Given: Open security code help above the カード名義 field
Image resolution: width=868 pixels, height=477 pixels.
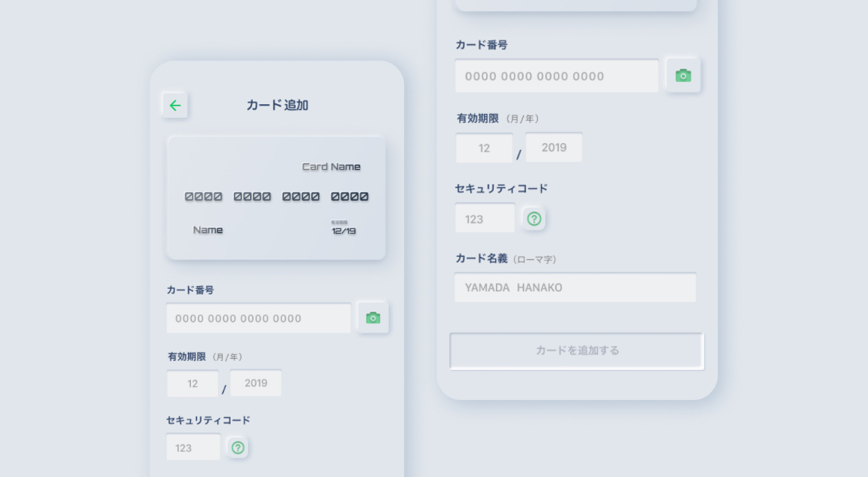Looking at the screenshot, I should [x=534, y=219].
